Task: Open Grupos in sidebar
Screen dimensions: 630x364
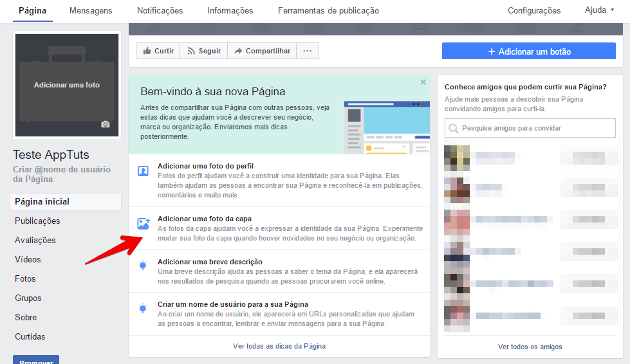Action: click(28, 298)
